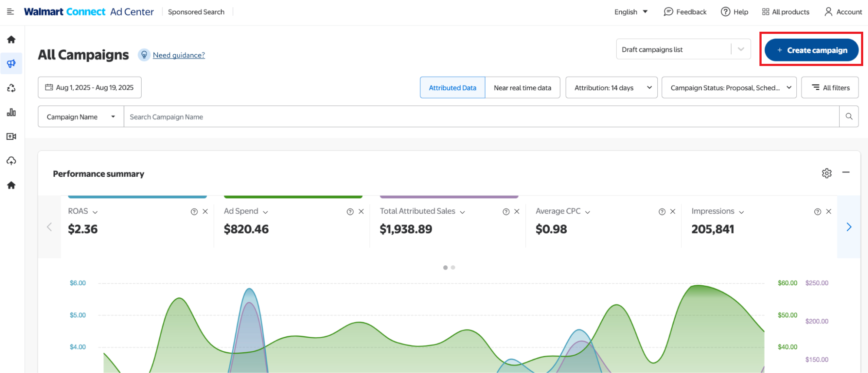Click the Create campaign button
Screen dimensions: 868x373
click(811, 50)
